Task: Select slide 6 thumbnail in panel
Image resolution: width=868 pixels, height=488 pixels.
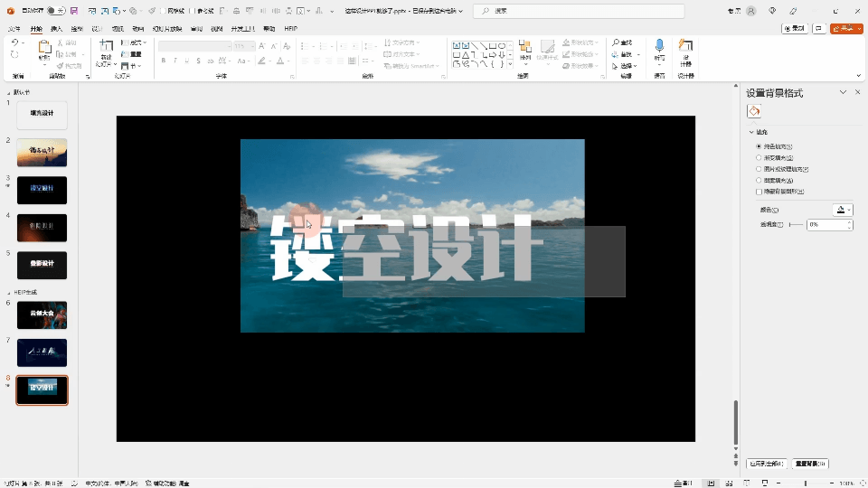Action: [42, 315]
